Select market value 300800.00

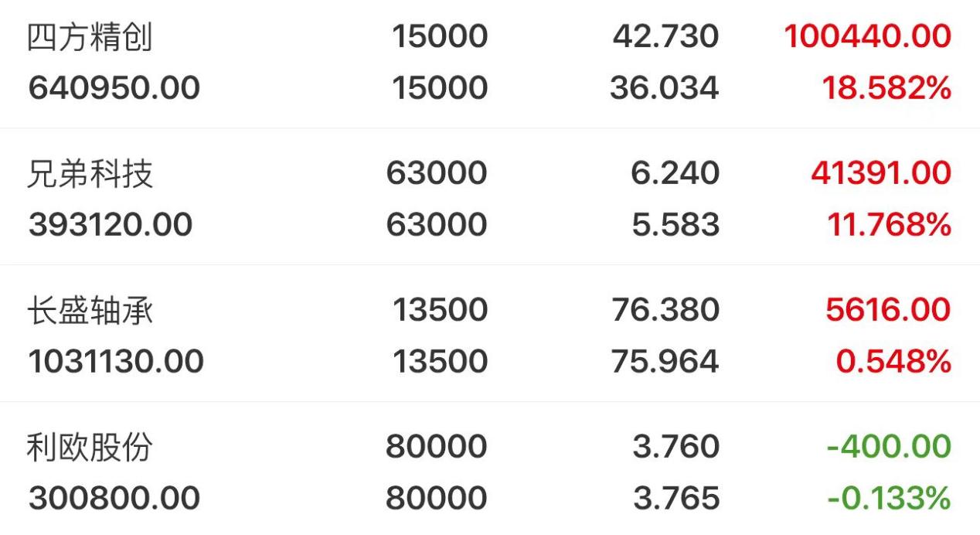click(114, 498)
